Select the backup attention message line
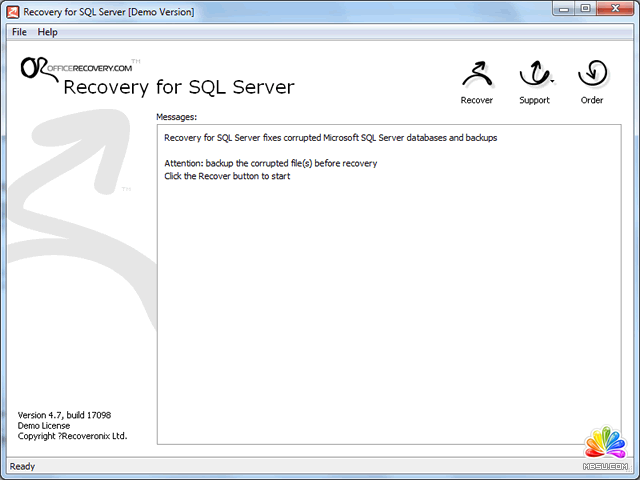 tap(270, 163)
